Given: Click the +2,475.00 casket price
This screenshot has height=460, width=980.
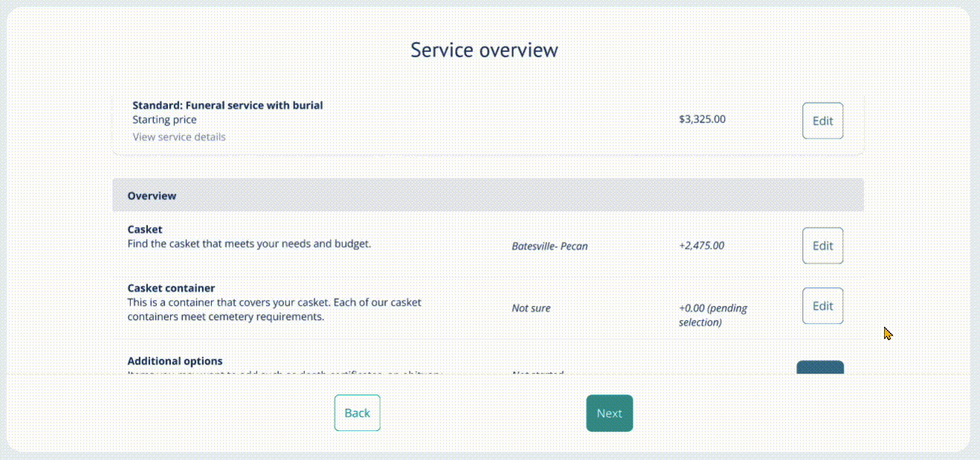Looking at the screenshot, I should (701, 246).
